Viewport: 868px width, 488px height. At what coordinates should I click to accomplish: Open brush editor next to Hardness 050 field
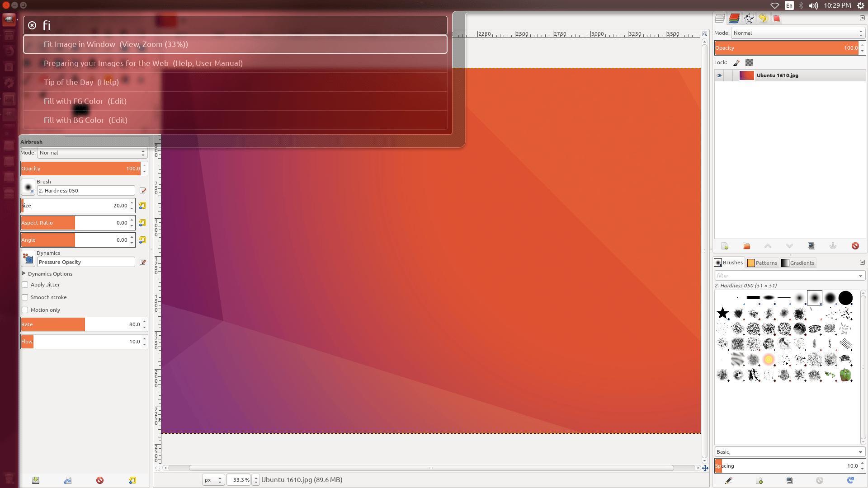[143, 191]
